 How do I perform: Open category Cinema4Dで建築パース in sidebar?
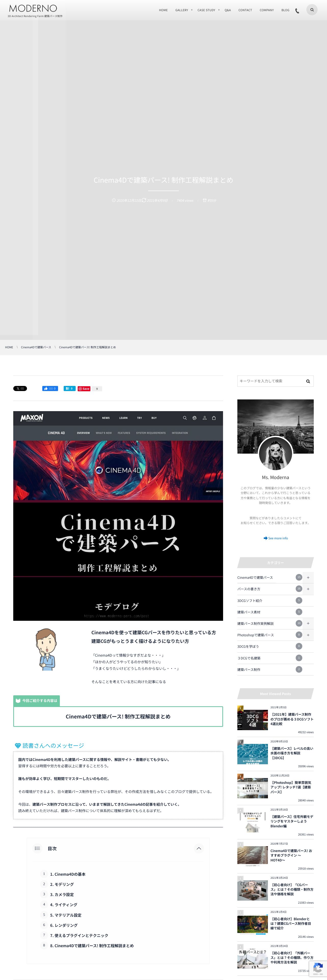tap(255, 578)
